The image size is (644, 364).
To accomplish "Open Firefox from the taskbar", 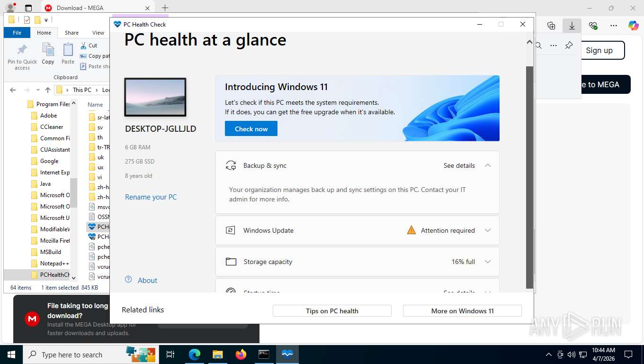I will coord(241,355).
